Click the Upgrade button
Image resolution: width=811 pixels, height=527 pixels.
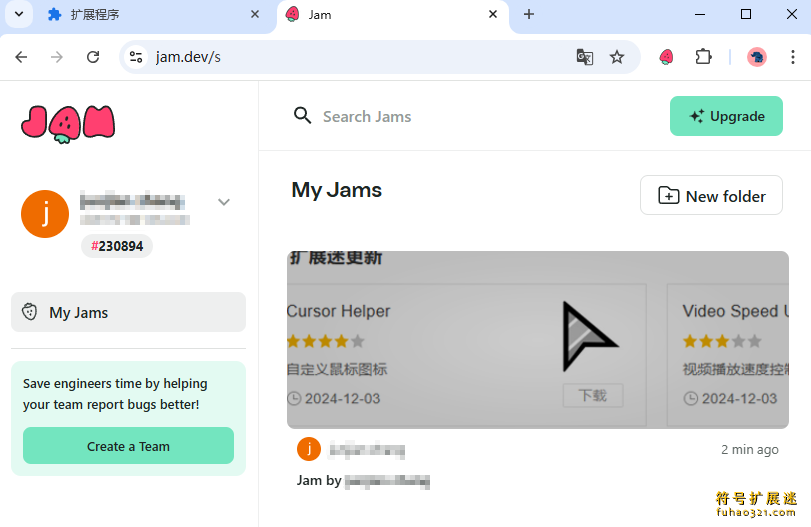[x=726, y=116]
